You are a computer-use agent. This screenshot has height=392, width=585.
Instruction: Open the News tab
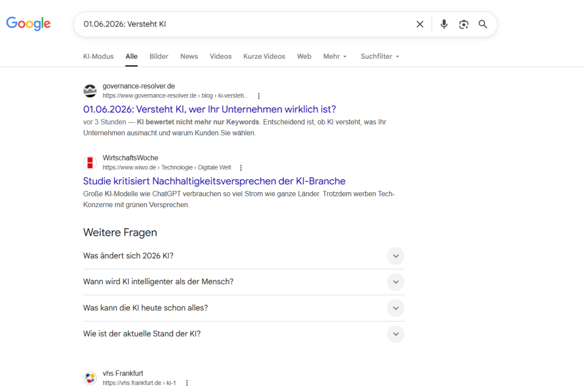pyautogui.click(x=189, y=56)
